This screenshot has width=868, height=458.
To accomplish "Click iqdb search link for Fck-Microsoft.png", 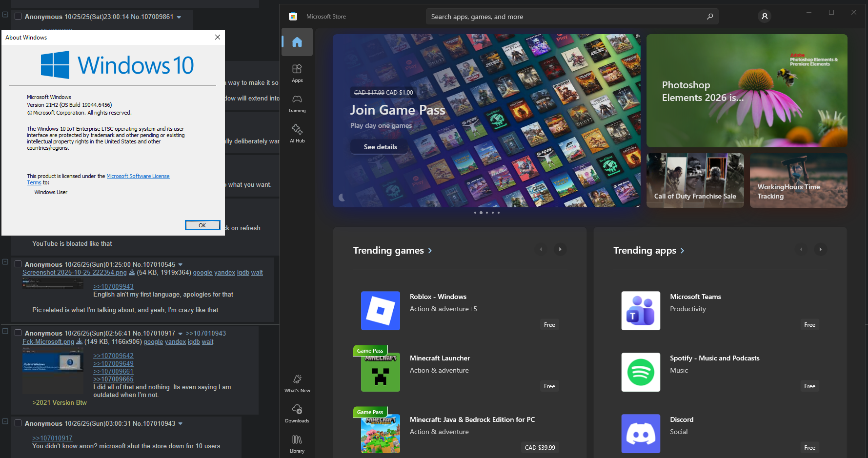I will pos(194,342).
